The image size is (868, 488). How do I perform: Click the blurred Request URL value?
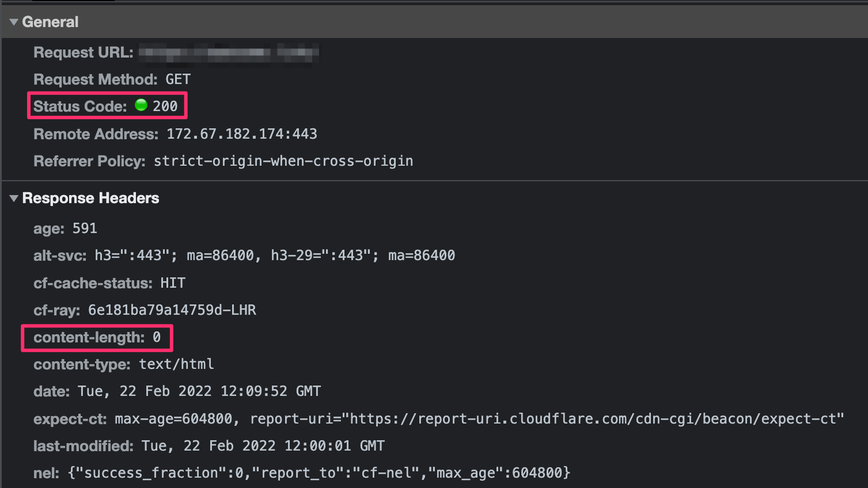click(x=229, y=53)
